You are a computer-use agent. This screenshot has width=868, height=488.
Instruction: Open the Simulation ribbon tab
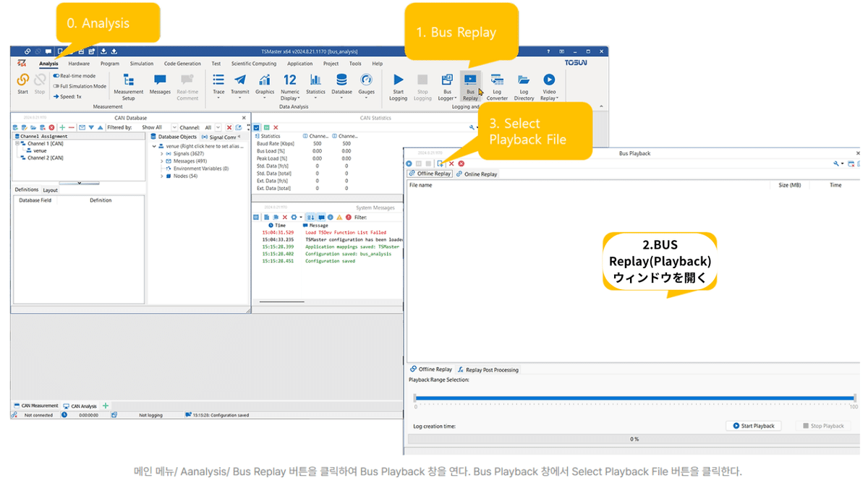[142, 64]
